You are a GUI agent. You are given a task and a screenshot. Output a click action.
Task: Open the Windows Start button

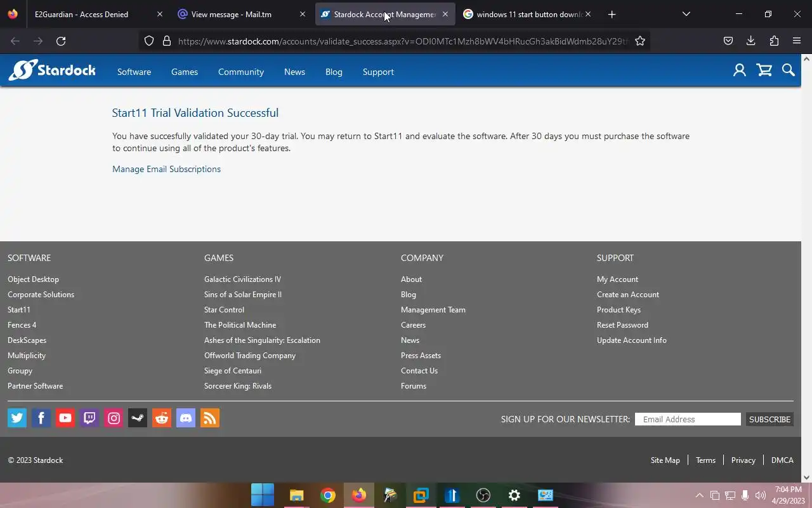point(263,495)
